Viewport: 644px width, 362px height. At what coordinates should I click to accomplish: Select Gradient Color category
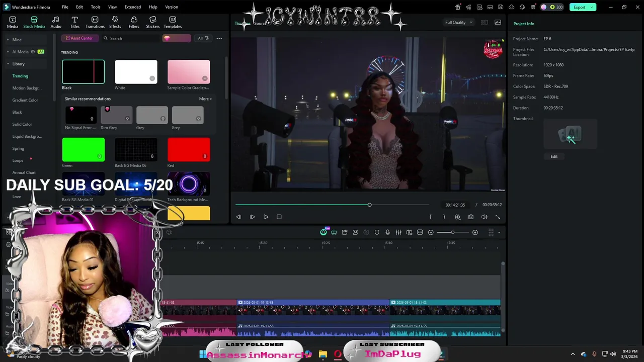pos(25,100)
